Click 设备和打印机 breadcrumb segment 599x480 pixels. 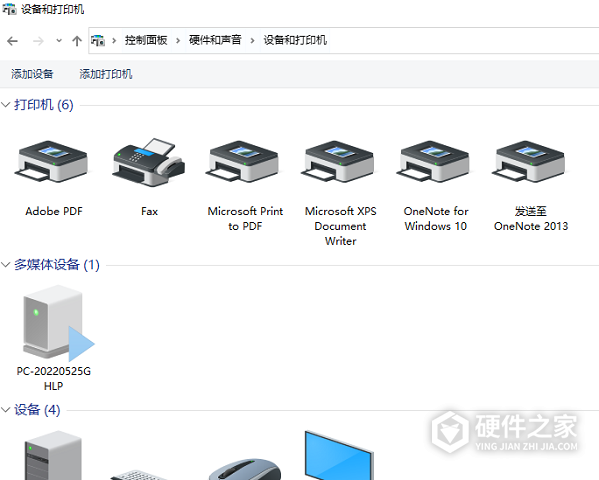pos(295,40)
